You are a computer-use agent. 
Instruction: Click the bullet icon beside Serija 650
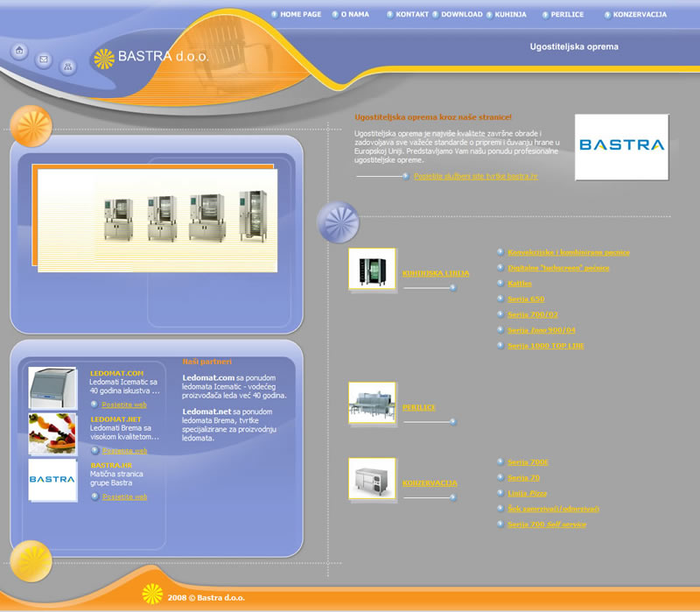(x=500, y=299)
